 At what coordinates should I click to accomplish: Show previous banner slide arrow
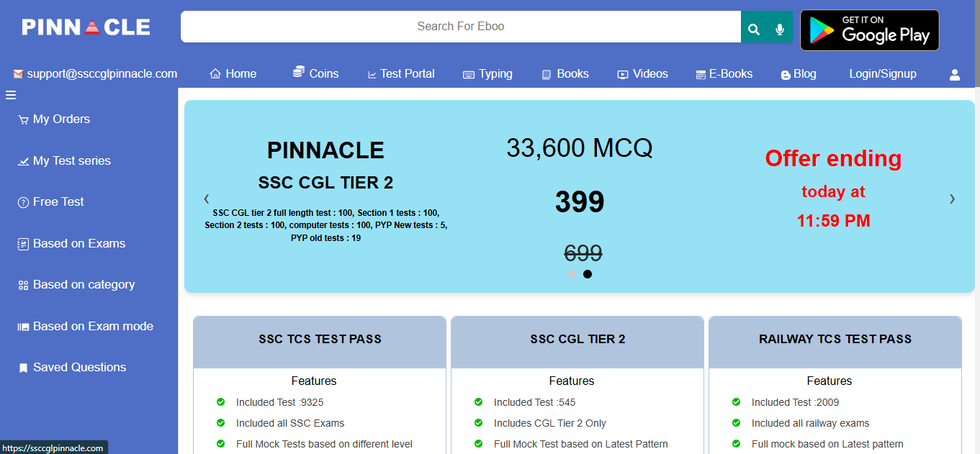coord(207,199)
